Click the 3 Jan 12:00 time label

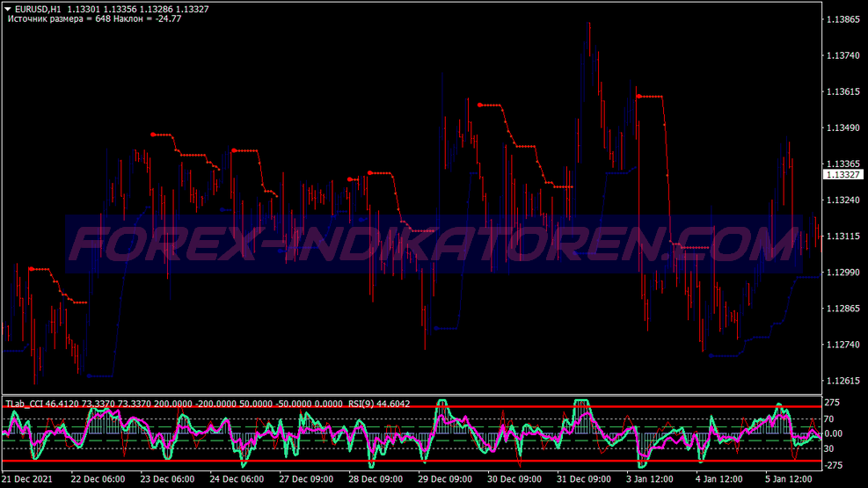[650, 479]
